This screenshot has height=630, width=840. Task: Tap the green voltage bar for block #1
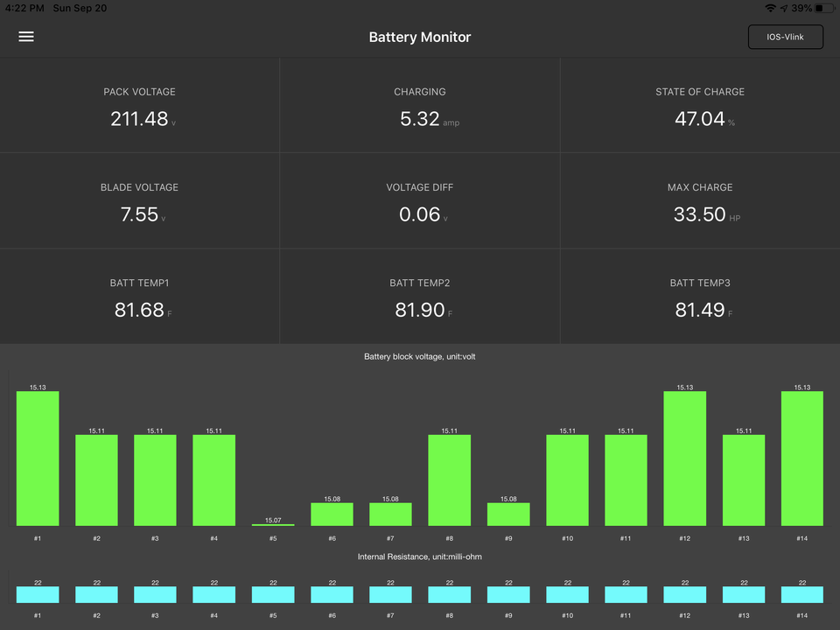point(38,458)
